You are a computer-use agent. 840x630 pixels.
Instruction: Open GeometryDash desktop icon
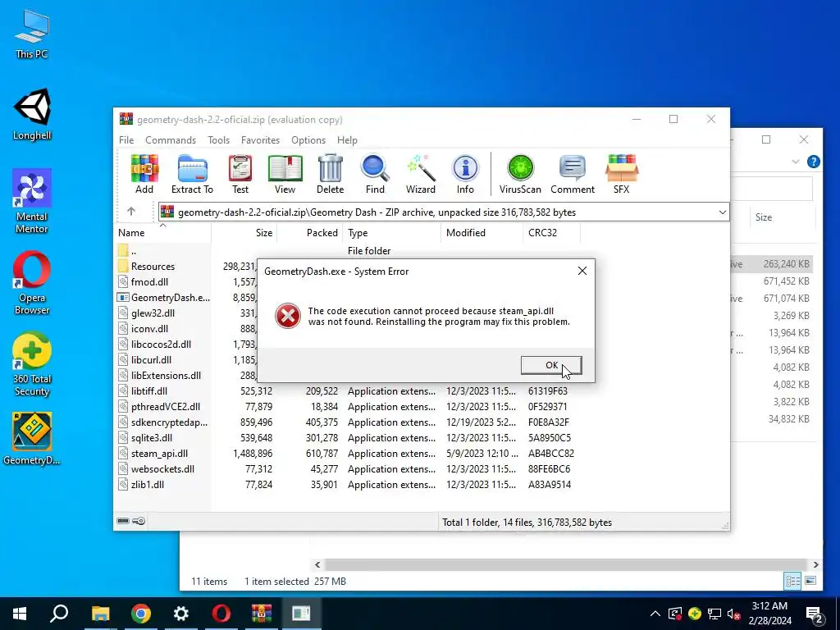pos(32,438)
